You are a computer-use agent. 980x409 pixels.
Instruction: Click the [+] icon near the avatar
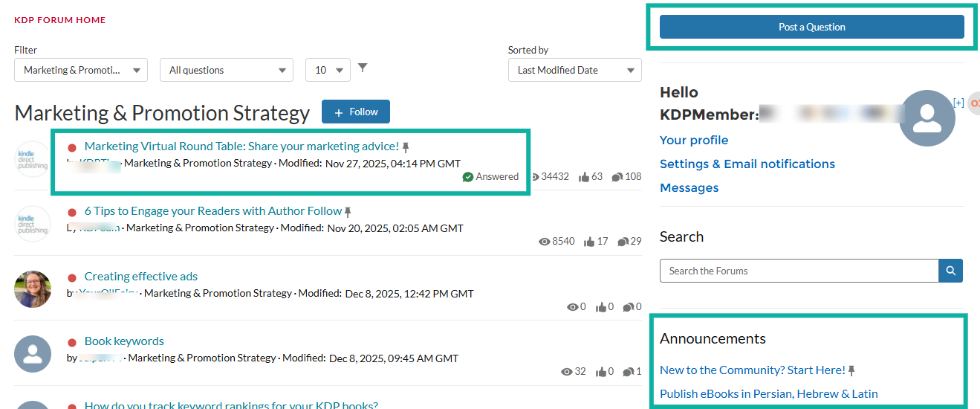(958, 103)
